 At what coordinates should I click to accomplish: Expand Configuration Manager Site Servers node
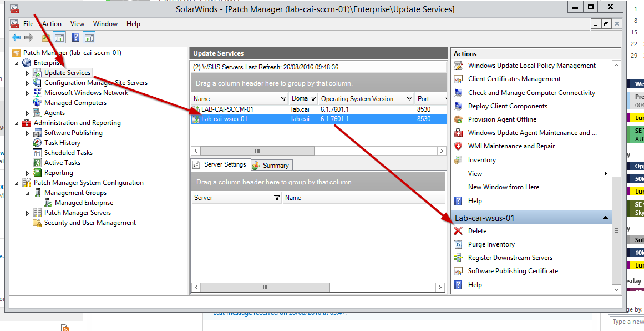pyautogui.click(x=28, y=83)
